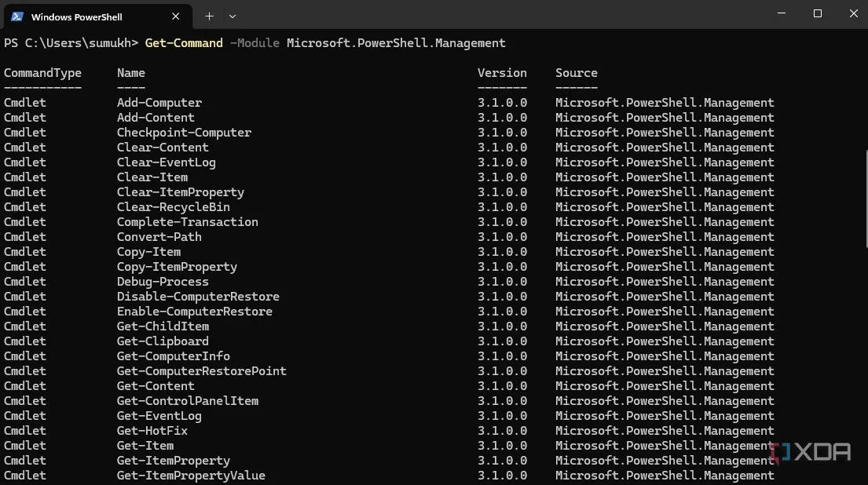The width and height of the screenshot is (868, 485).
Task: Open the new tab profile dropdown
Action: coord(233,16)
